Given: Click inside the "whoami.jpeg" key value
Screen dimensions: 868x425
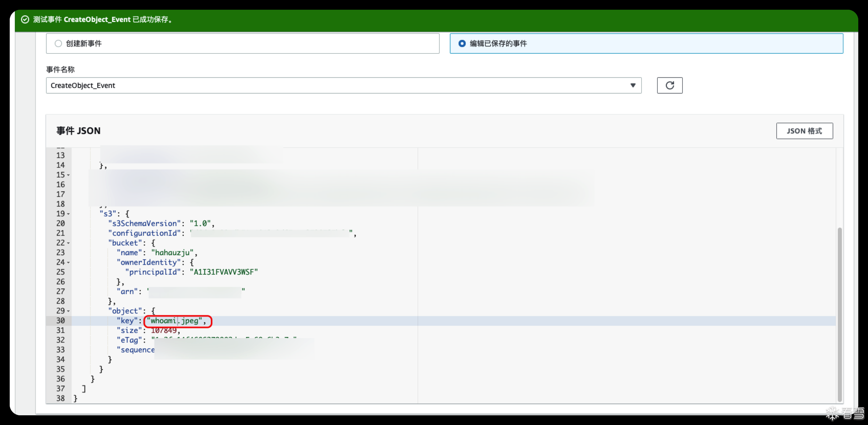Looking at the screenshot, I should [x=174, y=321].
